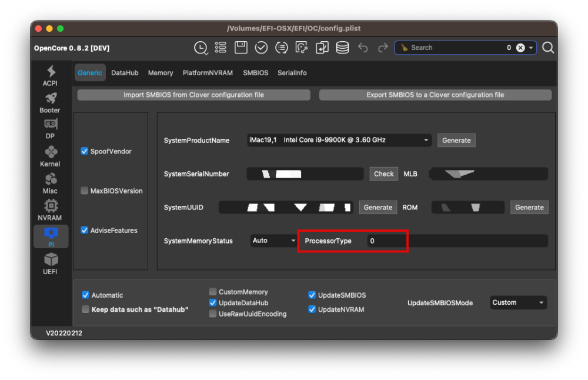Image resolution: width=588 pixels, height=380 pixels.
Task: Click the V20220212 version label
Action: (x=64, y=333)
